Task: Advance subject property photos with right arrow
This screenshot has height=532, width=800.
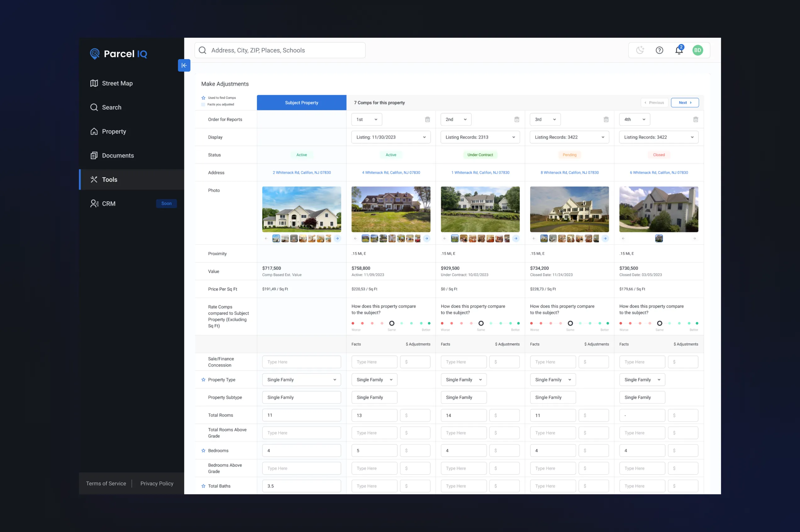Action: [x=337, y=239]
